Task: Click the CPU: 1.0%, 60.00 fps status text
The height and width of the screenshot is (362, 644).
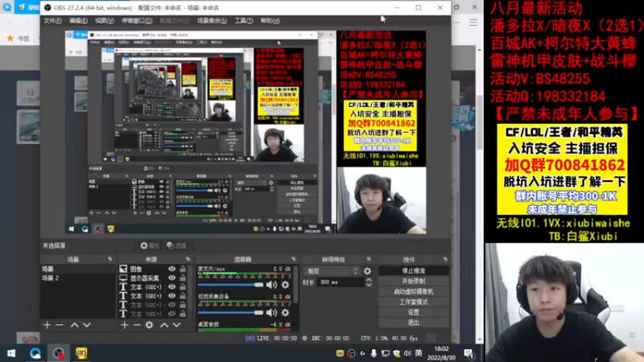Action: coord(390,338)
